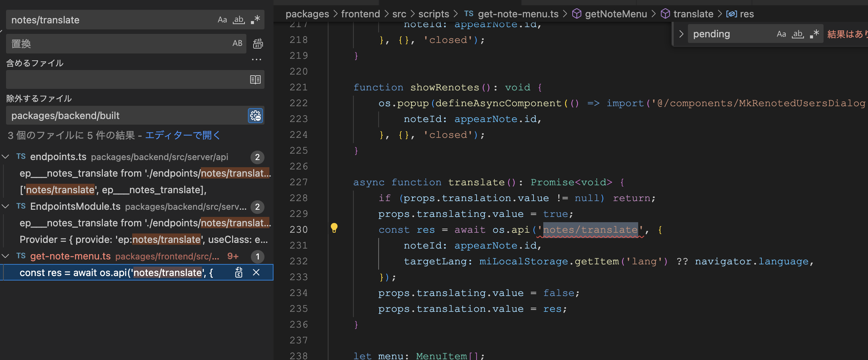Click the Replace icon on the highlighted result line
The image size is (868, 360).
pos(238,272)
